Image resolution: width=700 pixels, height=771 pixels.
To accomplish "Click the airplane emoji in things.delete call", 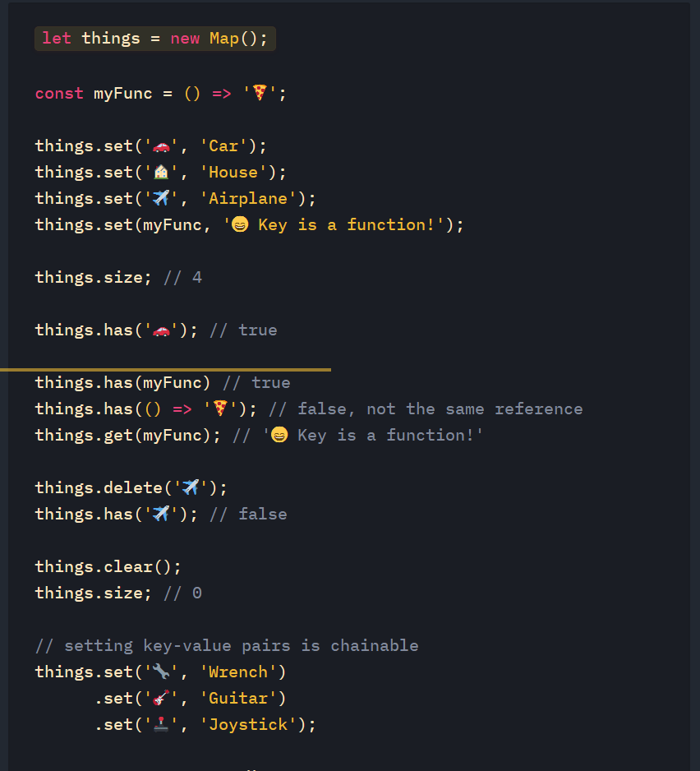I will click(191, 488).
